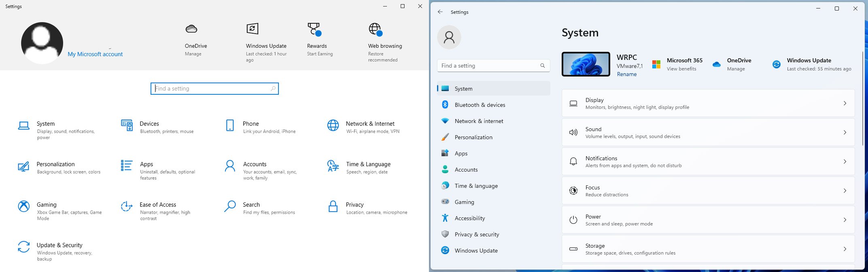This screenshot has width=868, height=272.
Task: Expand Display settings chevron
Action: tap(845, 103)
